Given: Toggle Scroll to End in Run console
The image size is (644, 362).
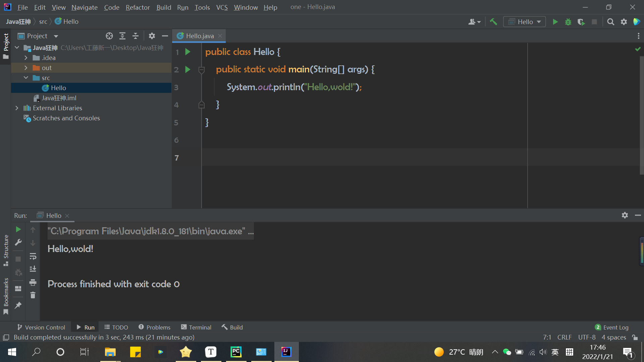Looking at the screenshot, I should click(33, 269).
